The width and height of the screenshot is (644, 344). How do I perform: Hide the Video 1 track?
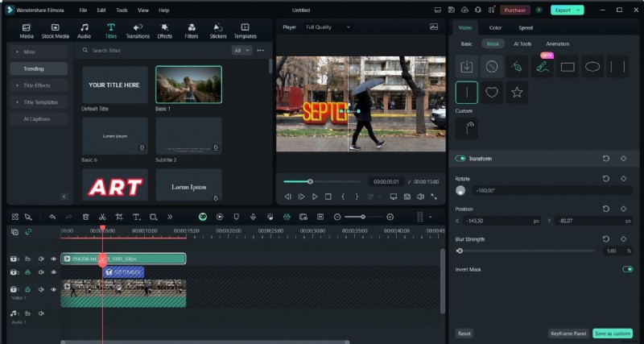coord(54,288)
